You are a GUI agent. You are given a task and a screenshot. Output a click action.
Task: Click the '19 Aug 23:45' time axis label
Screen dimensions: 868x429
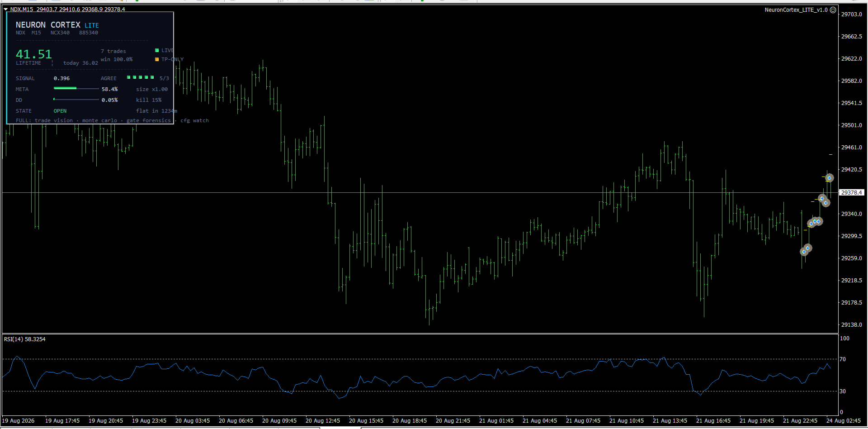[x=149, y=420]
